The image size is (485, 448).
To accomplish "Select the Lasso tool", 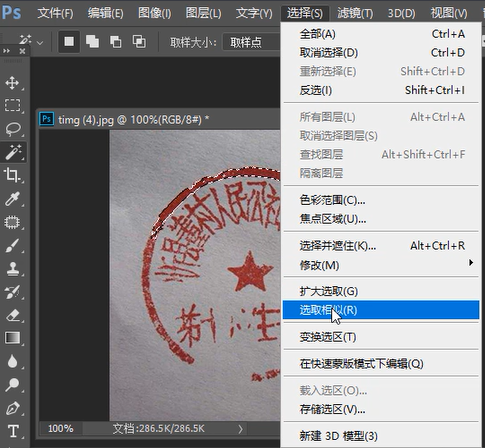I will pos(12,129).
